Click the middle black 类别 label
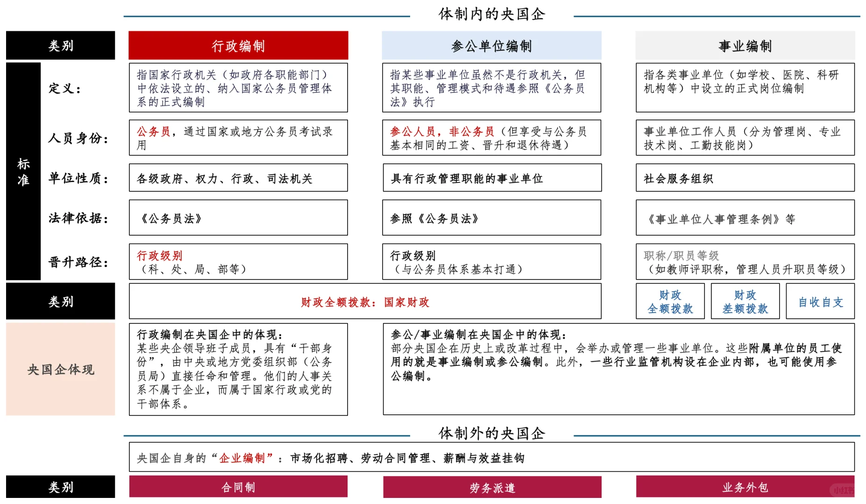866x504 pixels. (60, 301)
